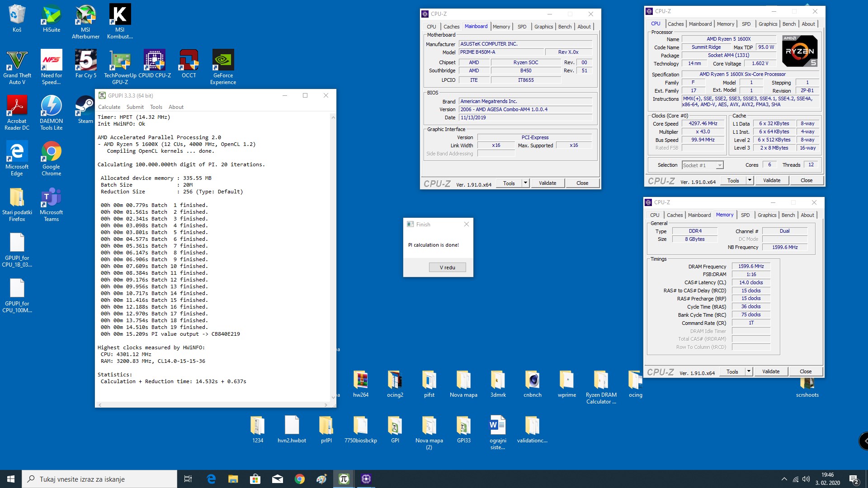Click the BIOS Version field in CPU-Z
This screenshot has height=488, width=868.
pyautogui.click(x=525, y=109)
